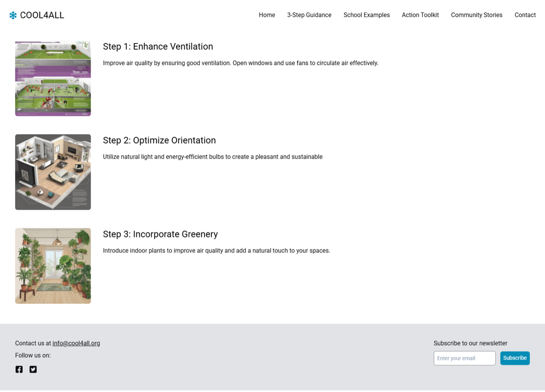Focus the Enter your email field
Image resolution: width=545 pixels, height=392 pixels.
click(464, 358)
